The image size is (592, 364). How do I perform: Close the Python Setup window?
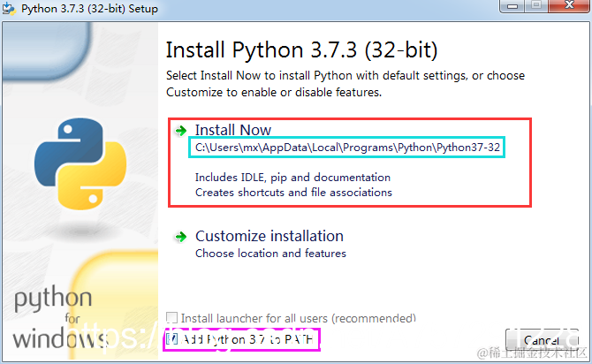coord(569,6)
